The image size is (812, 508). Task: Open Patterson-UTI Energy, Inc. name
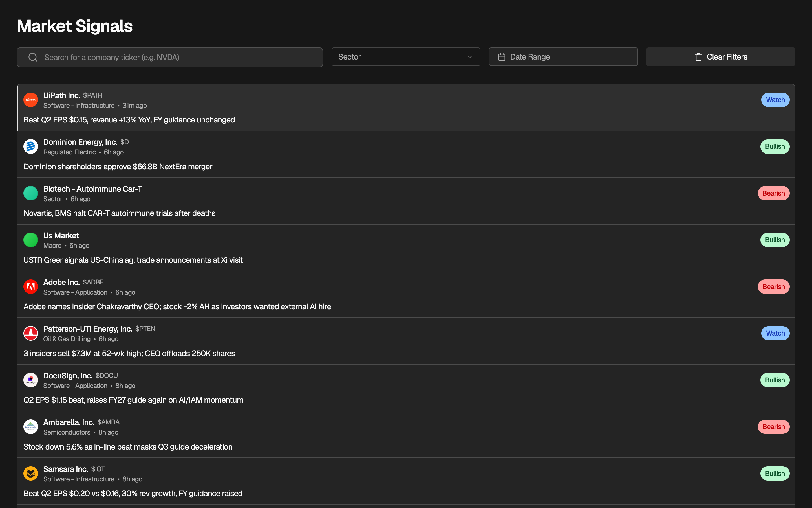click(87, 329)
